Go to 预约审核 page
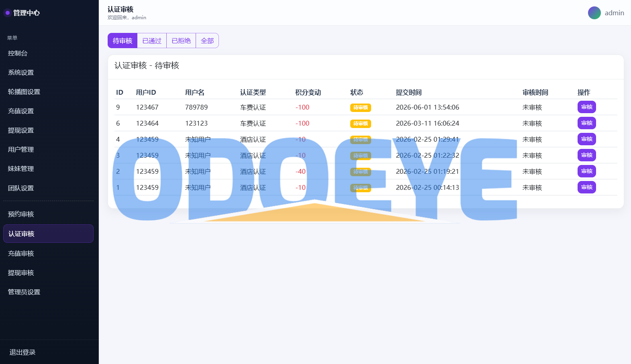Viewport: 631px width, 364px height. click(48, 214)
